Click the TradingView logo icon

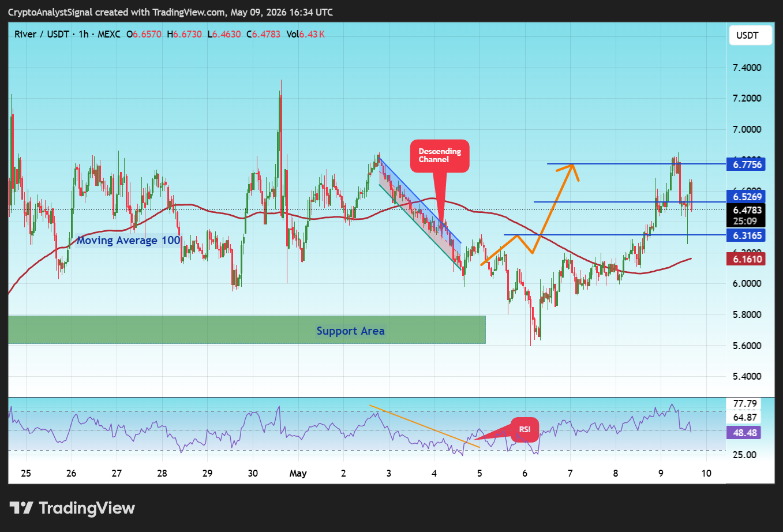click(x=21, y=508)
